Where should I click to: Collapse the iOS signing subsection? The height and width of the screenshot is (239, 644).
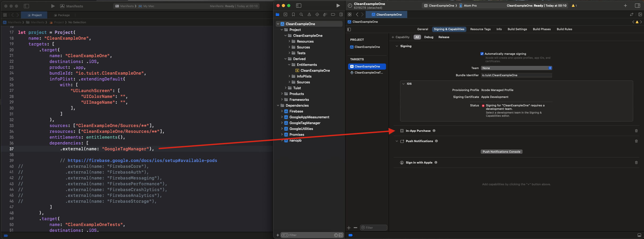[404, 84]
